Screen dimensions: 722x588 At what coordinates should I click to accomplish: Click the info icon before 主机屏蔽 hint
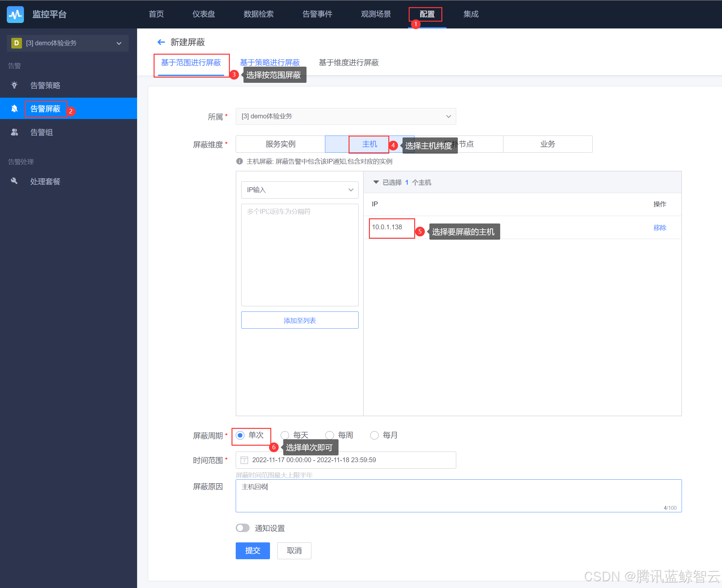point(239,161)
